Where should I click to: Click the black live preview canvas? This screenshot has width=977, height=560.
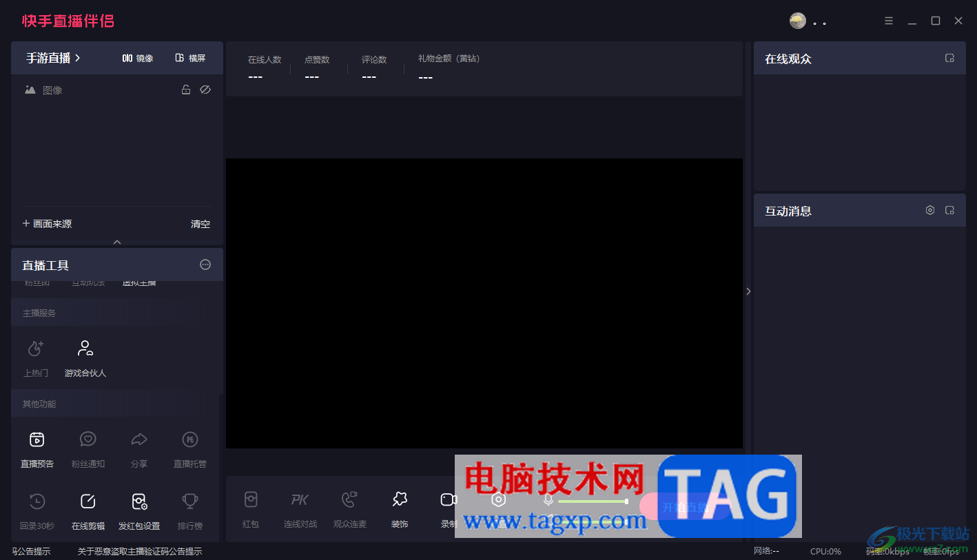484,303
